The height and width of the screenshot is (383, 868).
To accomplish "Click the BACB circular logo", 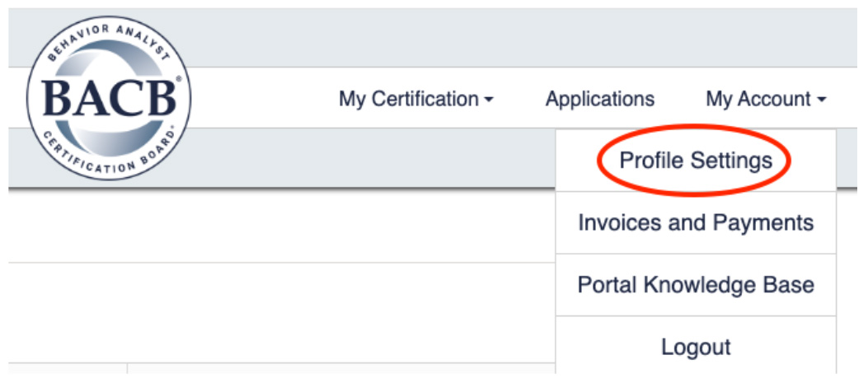I will (109, 98).
